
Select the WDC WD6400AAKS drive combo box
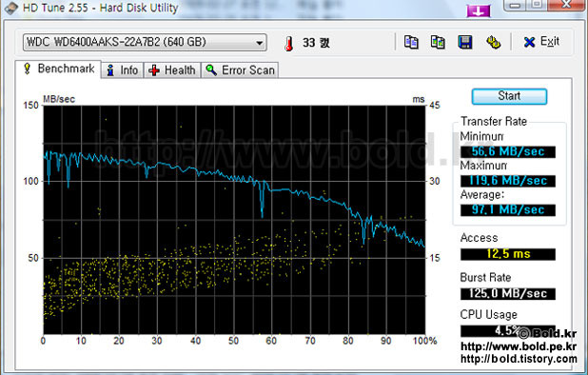coord(145,43)
